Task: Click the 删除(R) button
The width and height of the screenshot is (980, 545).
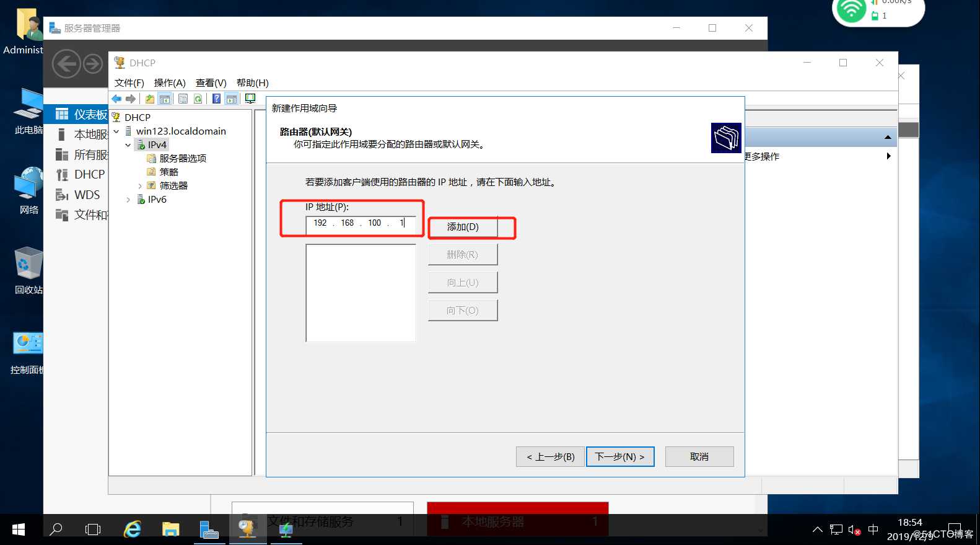Action: pyautogui.click(x=463, y=255)
